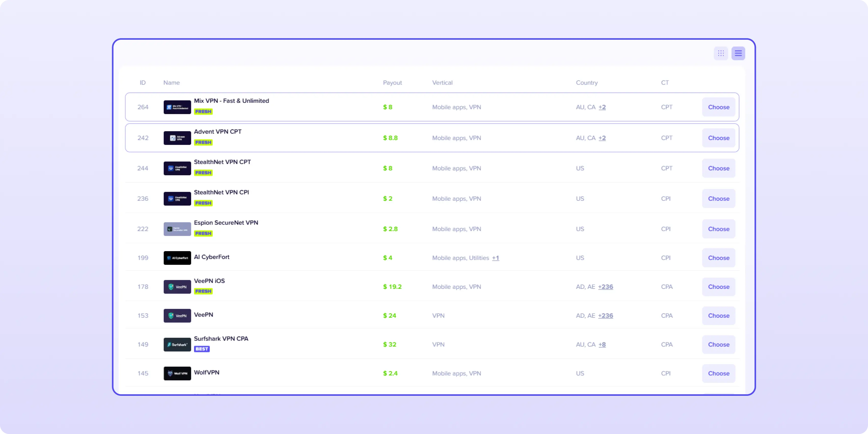868x434 pixels.
Task: Choose the VeePN iOS offer
Action: point(718,287)
